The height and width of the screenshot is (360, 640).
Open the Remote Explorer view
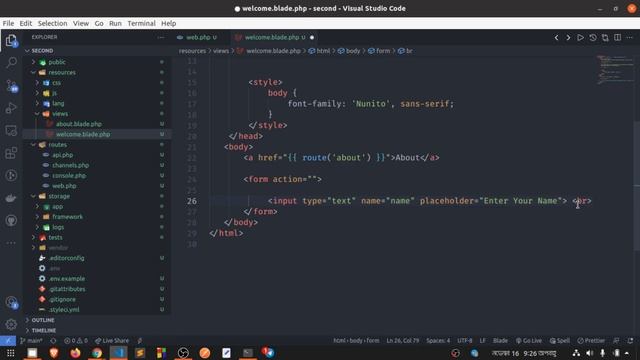click(11, 130)
